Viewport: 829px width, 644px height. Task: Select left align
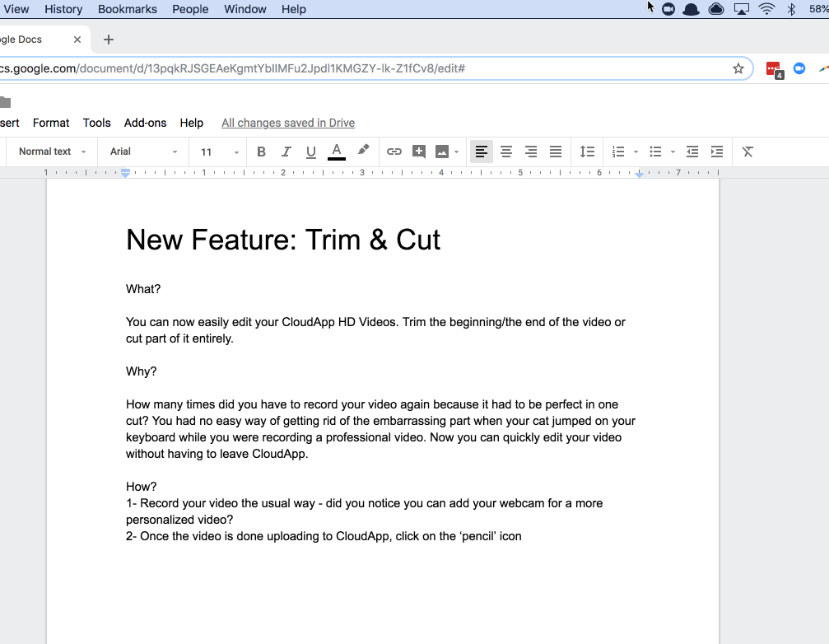pos(481,152)
